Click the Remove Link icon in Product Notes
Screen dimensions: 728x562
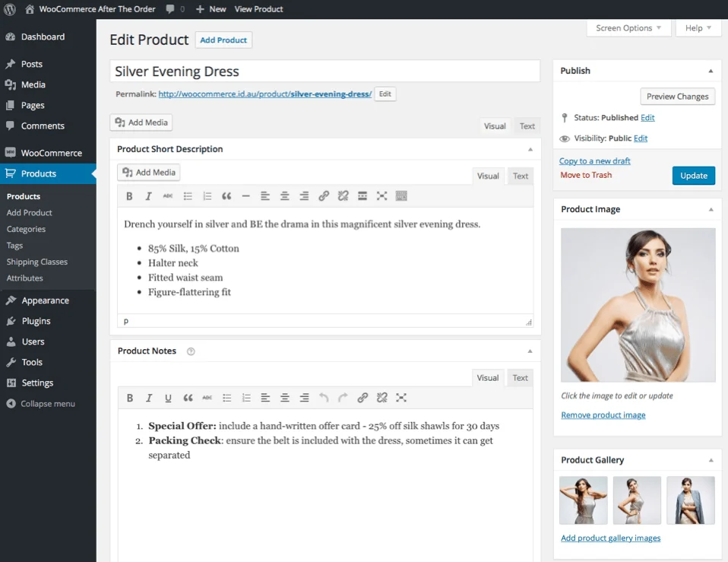click(x=381, y=398)
